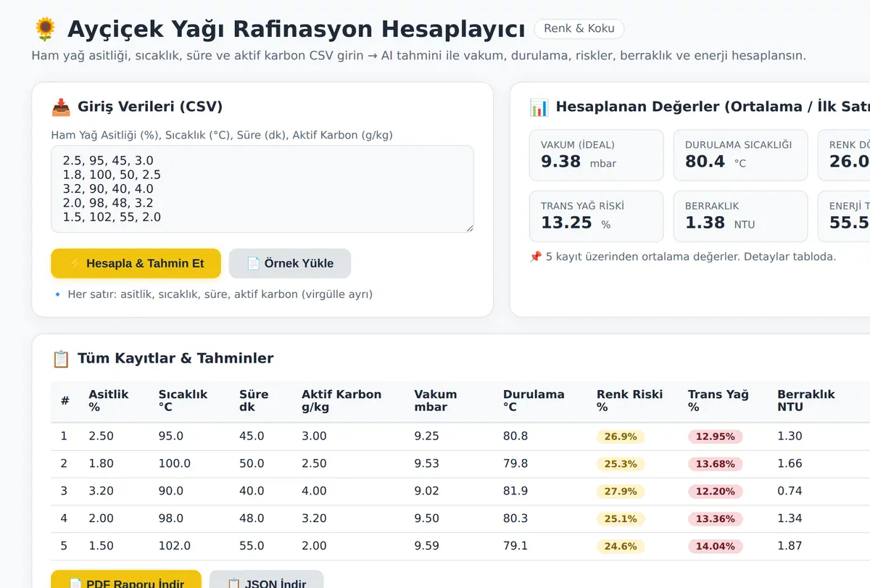
Task: Click the blue diamond icon in the CSV hint
Action: [x=58, y=294]
